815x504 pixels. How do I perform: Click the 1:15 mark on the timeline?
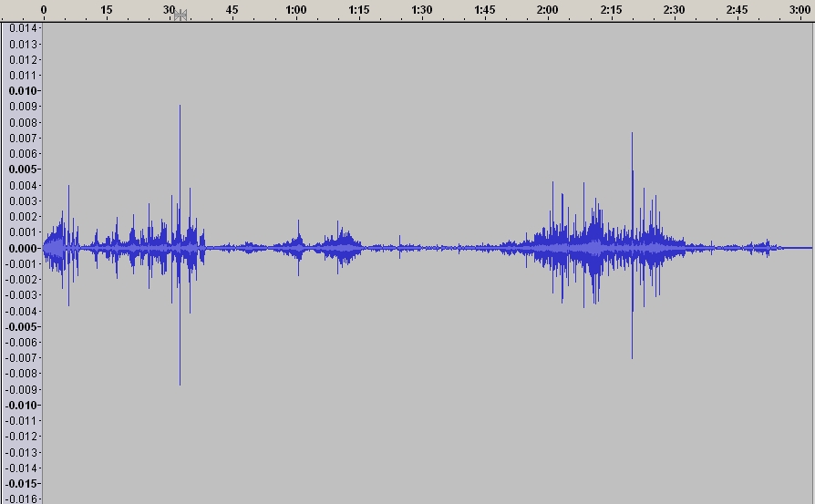[x=358, y=9]
